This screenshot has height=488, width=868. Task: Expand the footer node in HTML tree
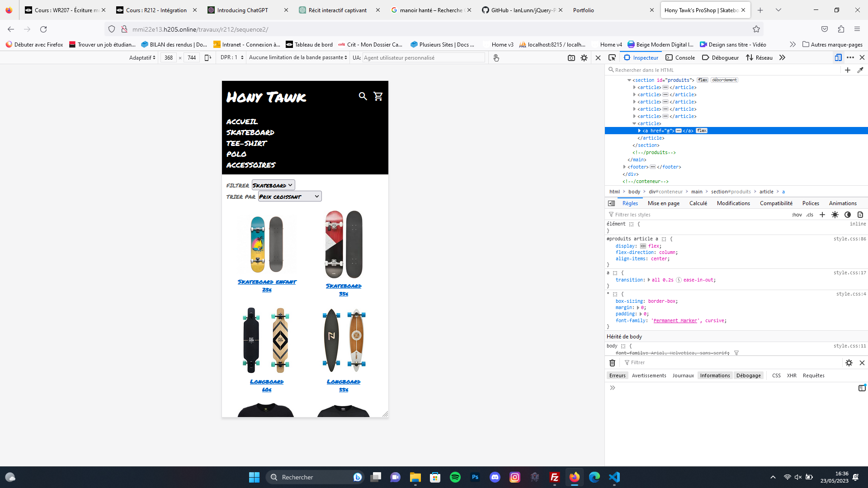[x=625, y=167]
